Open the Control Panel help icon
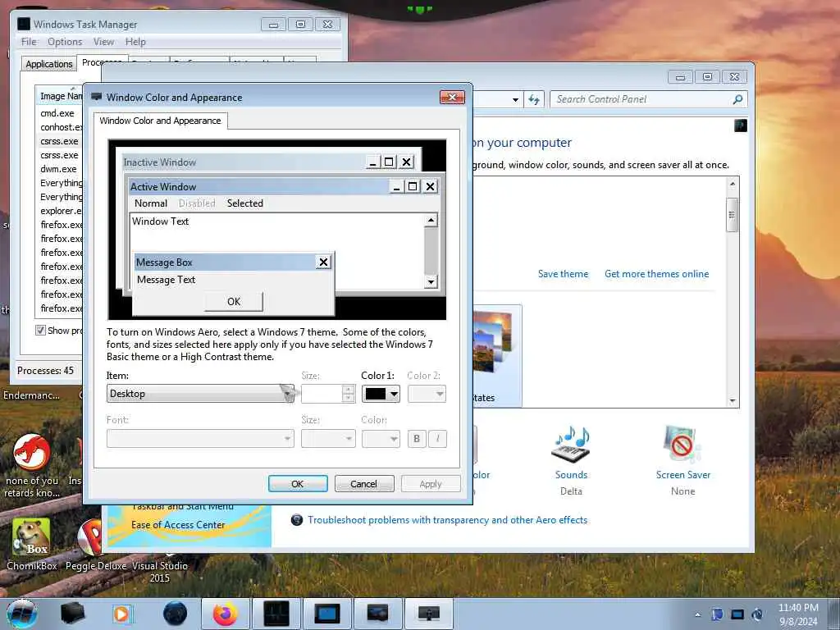 pyautogui.click(x=741, y=126)
